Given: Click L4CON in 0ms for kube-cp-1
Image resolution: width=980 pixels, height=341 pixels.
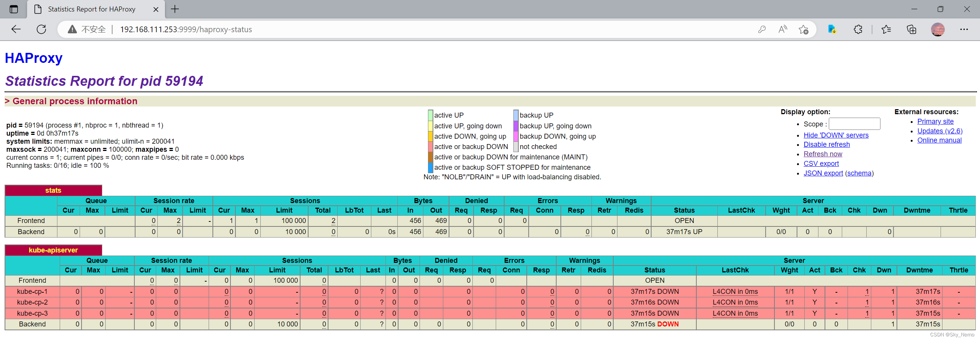Looking at the screenshot, I should tap(735, 292).
